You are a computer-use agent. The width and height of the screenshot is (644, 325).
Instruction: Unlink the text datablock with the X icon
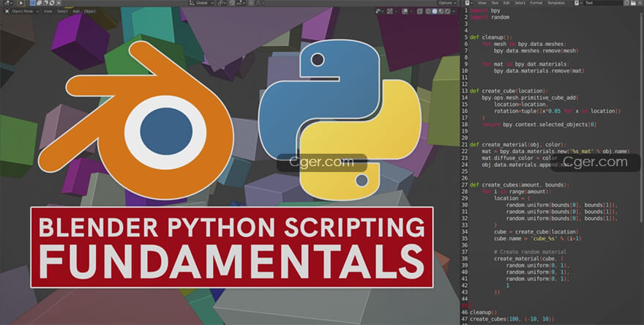pos(640,3)
